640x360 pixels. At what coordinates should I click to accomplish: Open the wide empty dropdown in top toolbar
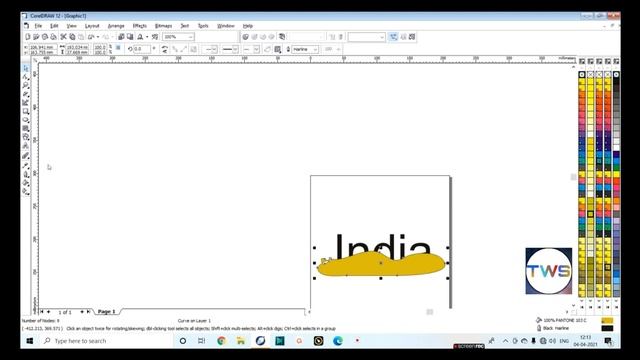tap(366, 37)
